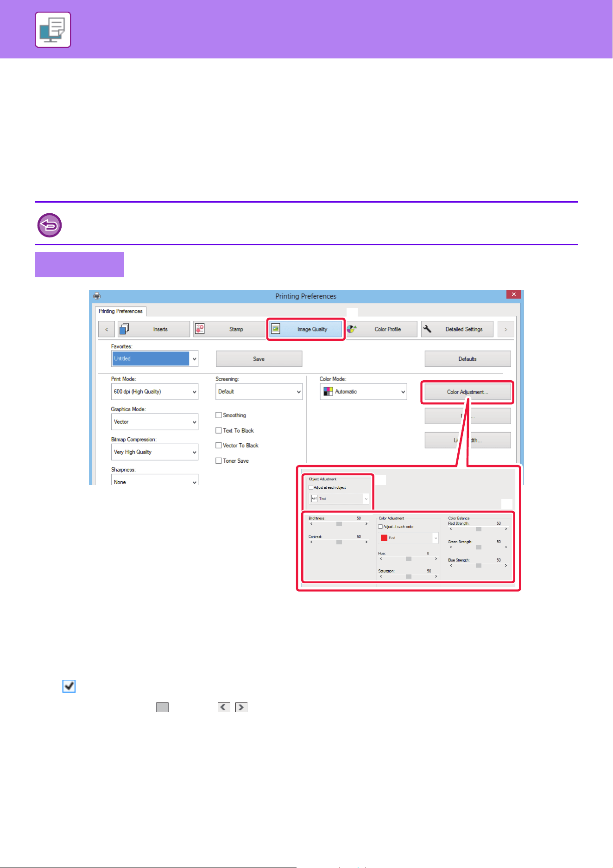Viewport: 613px width, 868px height.
Task: Switch to the Inserts tab
Action: 154,329
